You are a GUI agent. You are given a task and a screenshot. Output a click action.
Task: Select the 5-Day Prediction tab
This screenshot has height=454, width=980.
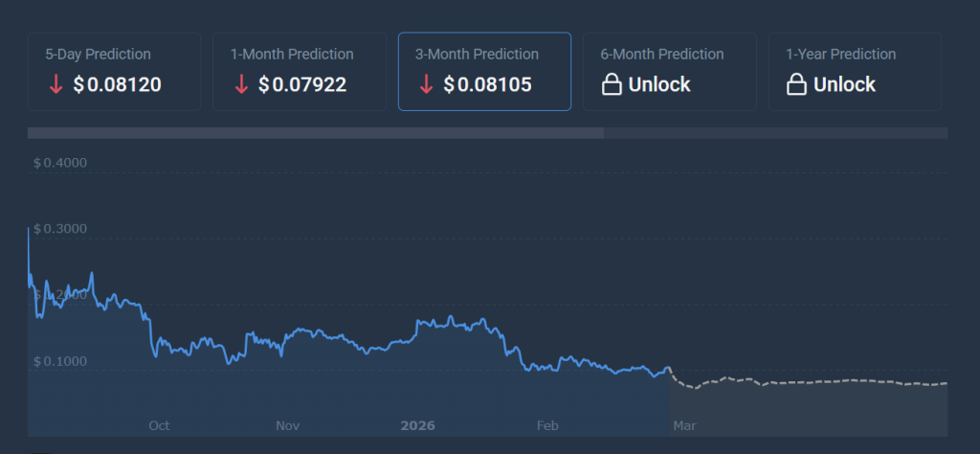114,71
